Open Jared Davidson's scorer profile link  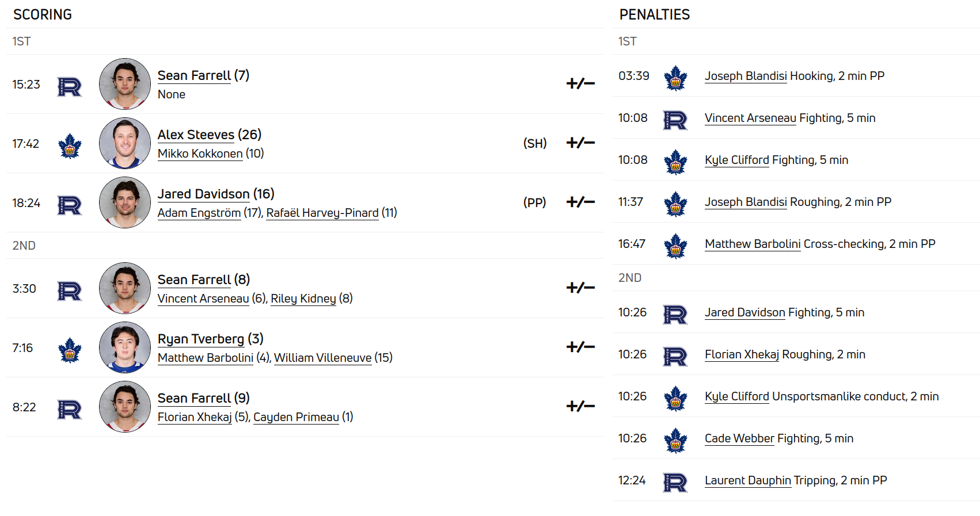204,194
